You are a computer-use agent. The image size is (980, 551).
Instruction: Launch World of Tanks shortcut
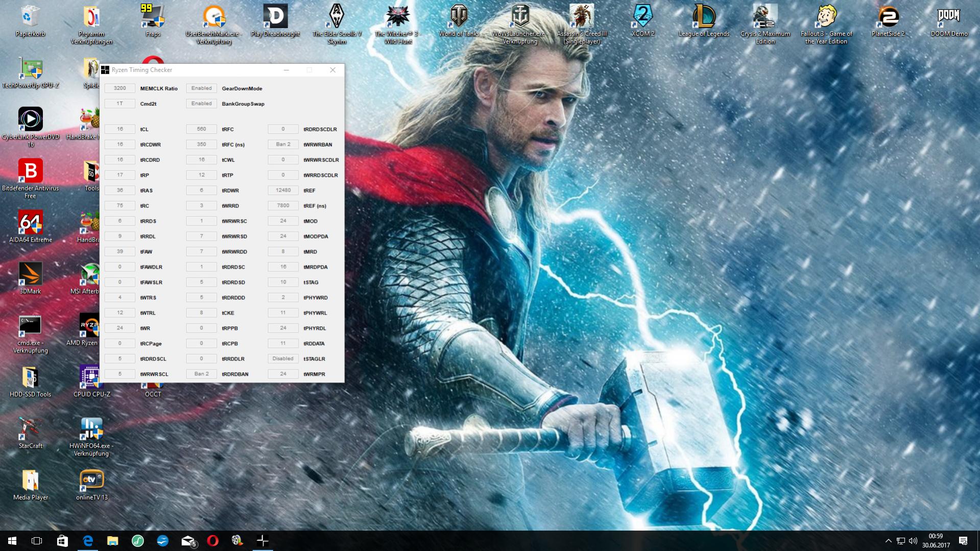pos(459,21)
